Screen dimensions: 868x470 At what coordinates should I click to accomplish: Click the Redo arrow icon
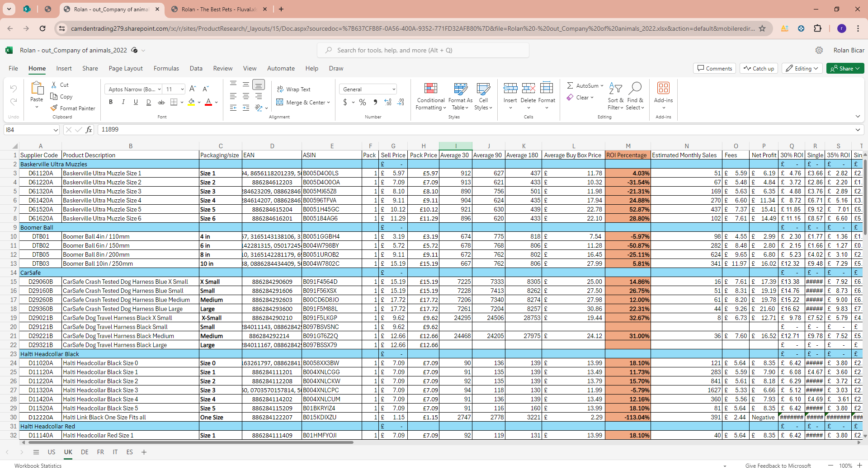14,101
